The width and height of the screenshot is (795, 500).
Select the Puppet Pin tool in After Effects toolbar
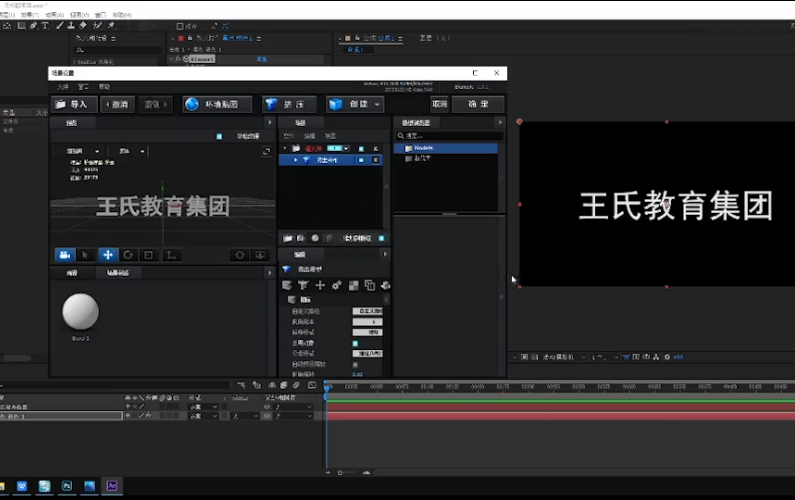[x=111, y=25]
